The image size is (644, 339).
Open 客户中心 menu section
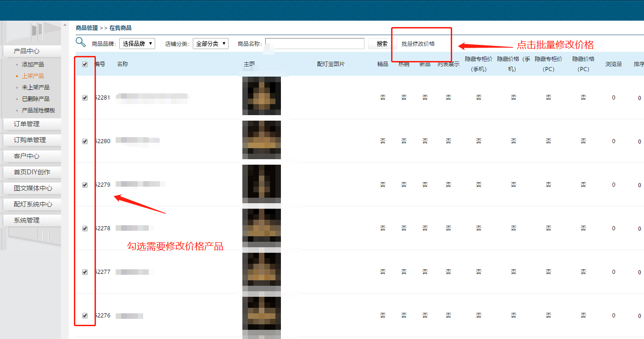pos(32,156)
